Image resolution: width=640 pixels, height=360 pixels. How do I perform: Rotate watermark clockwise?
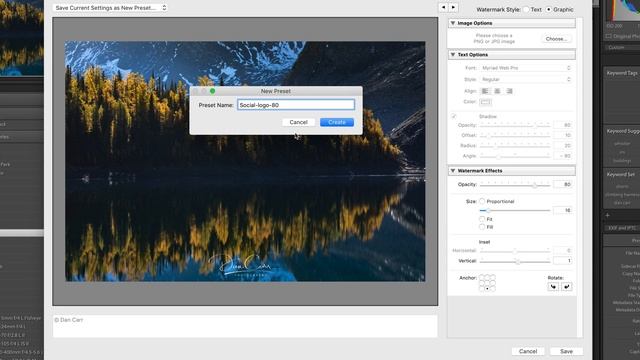pyautogui.click(x=567, y=287)
